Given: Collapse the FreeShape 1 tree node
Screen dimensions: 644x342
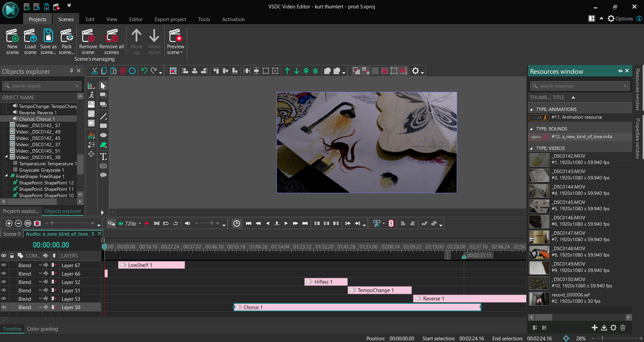Looking at the screenshot, I should [x=6, y=176].
